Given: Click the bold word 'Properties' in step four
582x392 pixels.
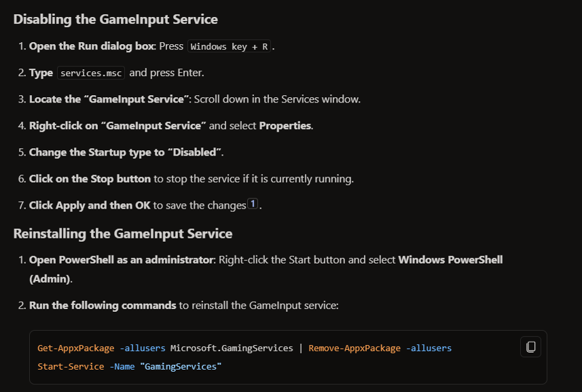Looking at the screenshot, I should 285,126.
